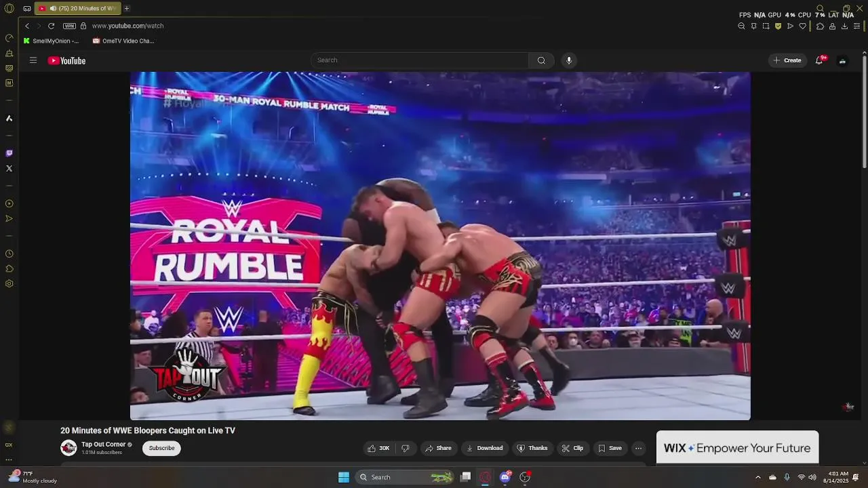Take a snapshot with the capture icon
868x488 pixels.
[x=766, y=26]
